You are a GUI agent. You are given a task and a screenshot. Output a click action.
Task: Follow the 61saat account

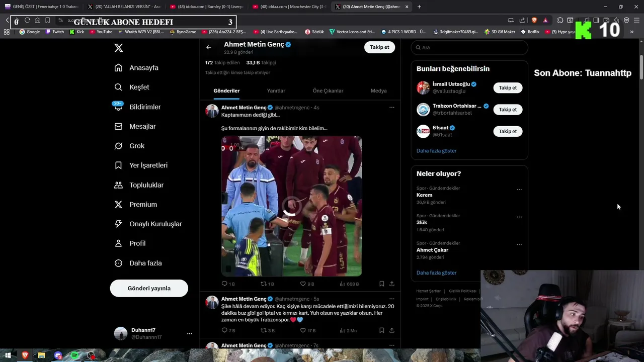508,131
